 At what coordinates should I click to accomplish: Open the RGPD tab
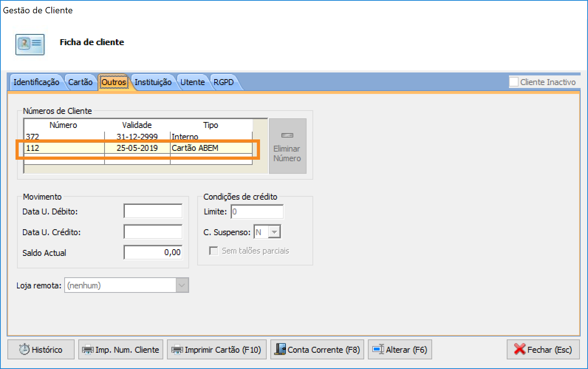(x=223, y=82)
